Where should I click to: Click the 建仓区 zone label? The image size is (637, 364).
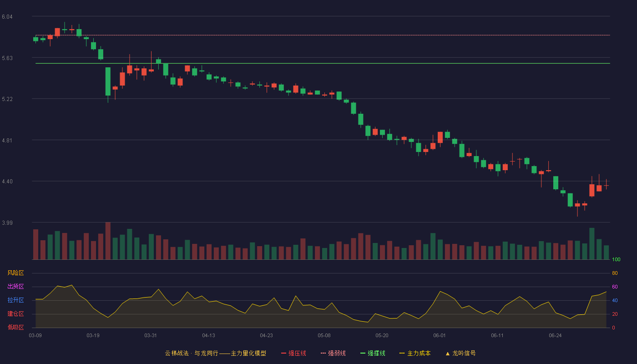click(15, 314)
